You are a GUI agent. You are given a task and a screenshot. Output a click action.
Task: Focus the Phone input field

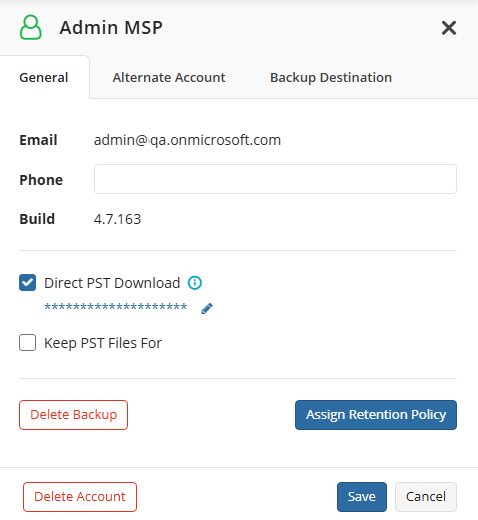coord(275,179)
